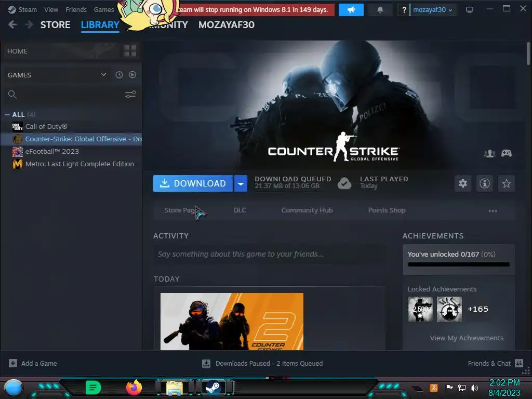Click View My Achievements
Viewport: 532px width, 399px height.
click(467, 338)
